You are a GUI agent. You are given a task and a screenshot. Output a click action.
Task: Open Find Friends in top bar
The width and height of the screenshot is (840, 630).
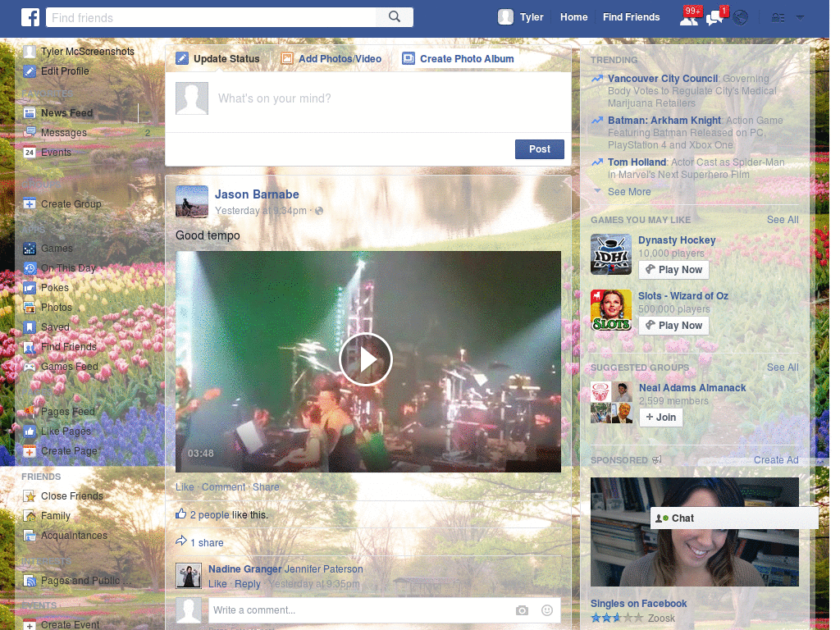click(631, 17)
